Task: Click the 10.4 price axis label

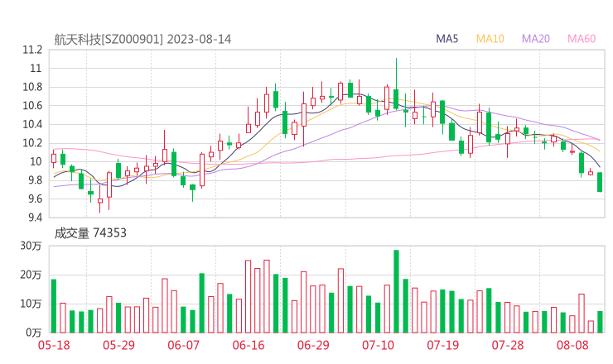Action: tap(32, 125)
